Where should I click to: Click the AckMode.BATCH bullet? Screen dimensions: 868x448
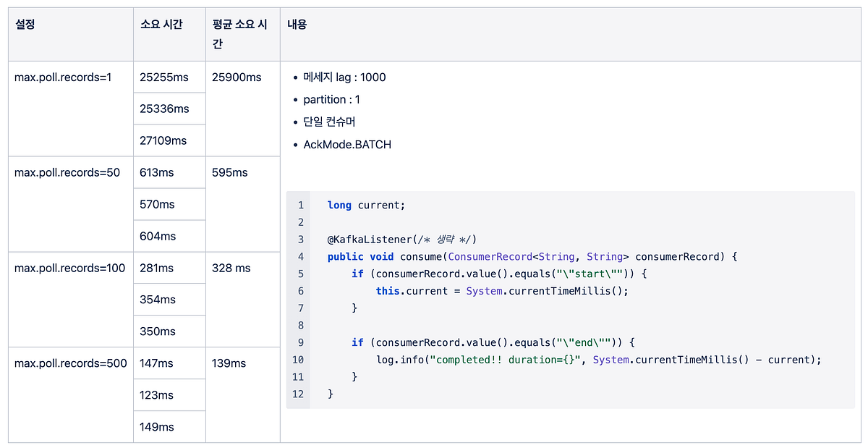347,145
